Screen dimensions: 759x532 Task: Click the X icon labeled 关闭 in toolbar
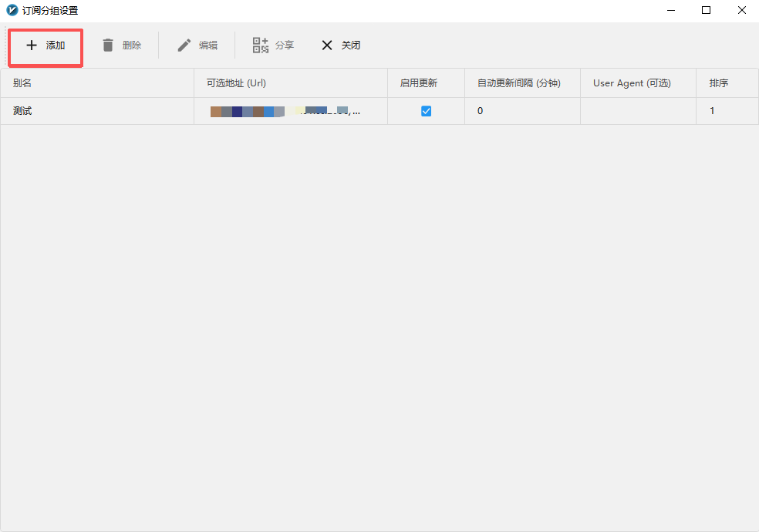327,45
